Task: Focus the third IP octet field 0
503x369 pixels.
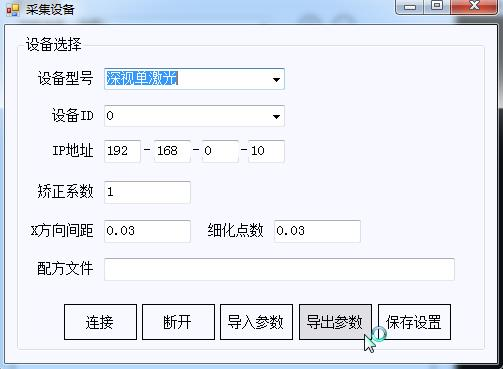Action: pyautogui.click(x=220, y=151)
